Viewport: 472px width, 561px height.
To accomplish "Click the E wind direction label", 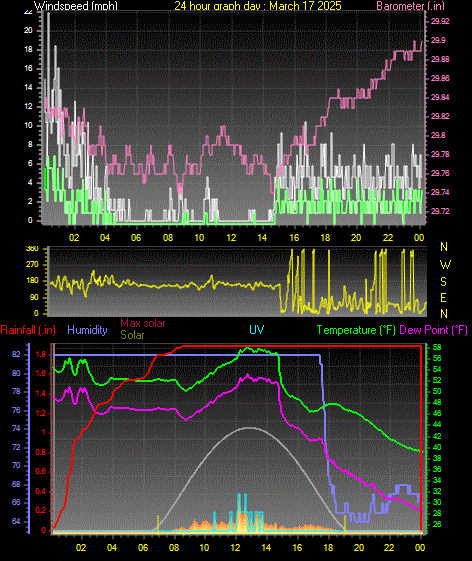I will [x=443, y=298].
